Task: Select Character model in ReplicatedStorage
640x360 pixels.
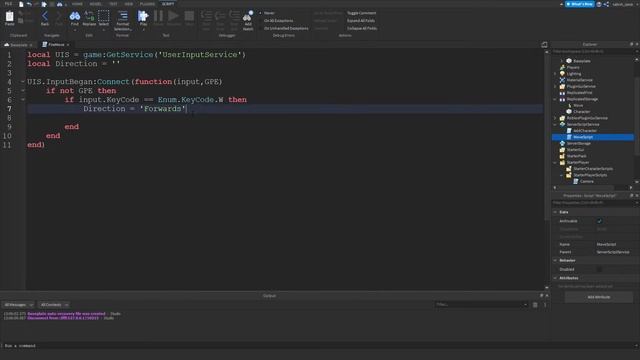Action: point(581,112)
